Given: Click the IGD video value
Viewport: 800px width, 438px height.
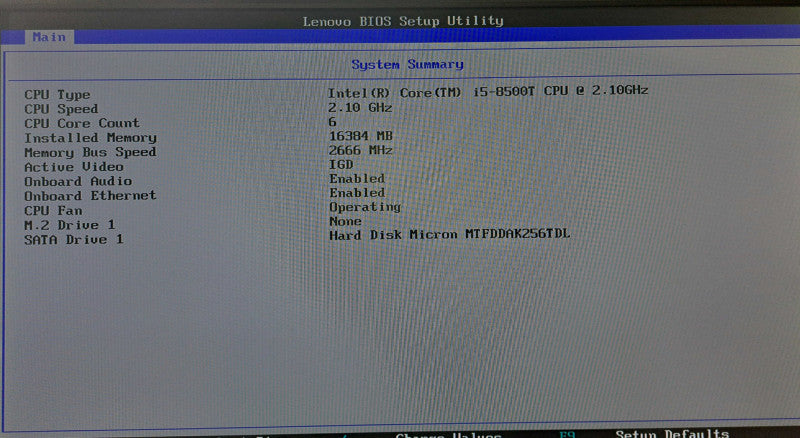Looking at the screenshot, I should coord(341,165).
